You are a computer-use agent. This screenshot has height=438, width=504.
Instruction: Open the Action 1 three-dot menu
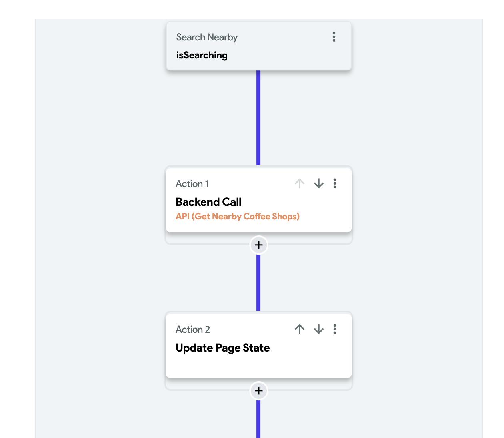(335, 183)
